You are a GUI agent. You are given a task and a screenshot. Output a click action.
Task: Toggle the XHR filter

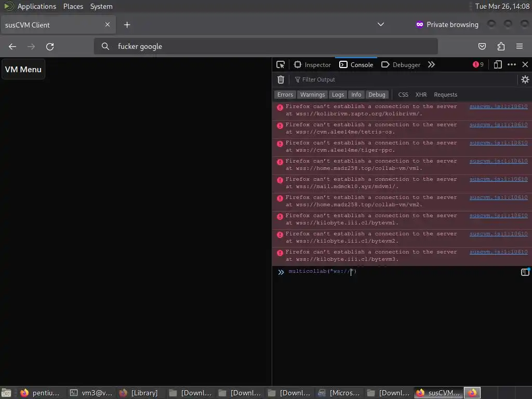[x=421, y=95]
